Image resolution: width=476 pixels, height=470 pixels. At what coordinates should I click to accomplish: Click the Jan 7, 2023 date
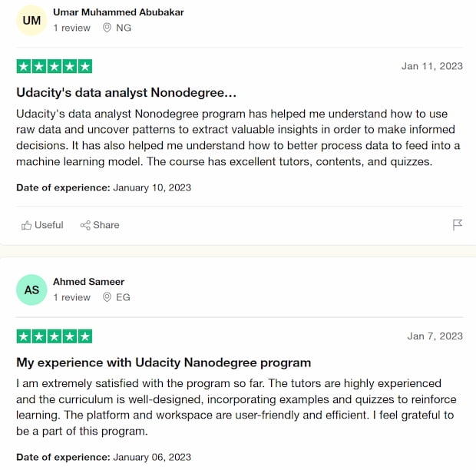tap(435, 336)
